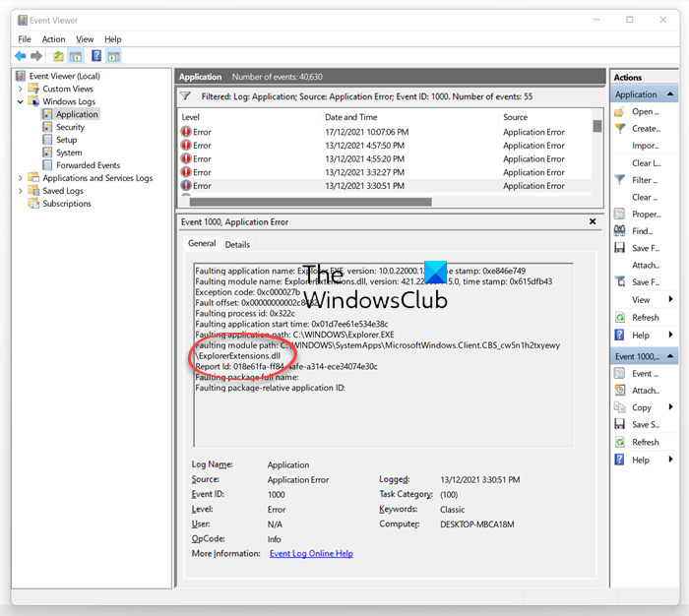Click Clear Filter action
Image resolution: width=689 pixels, height=616 pixels.
[x=645, y=197]
